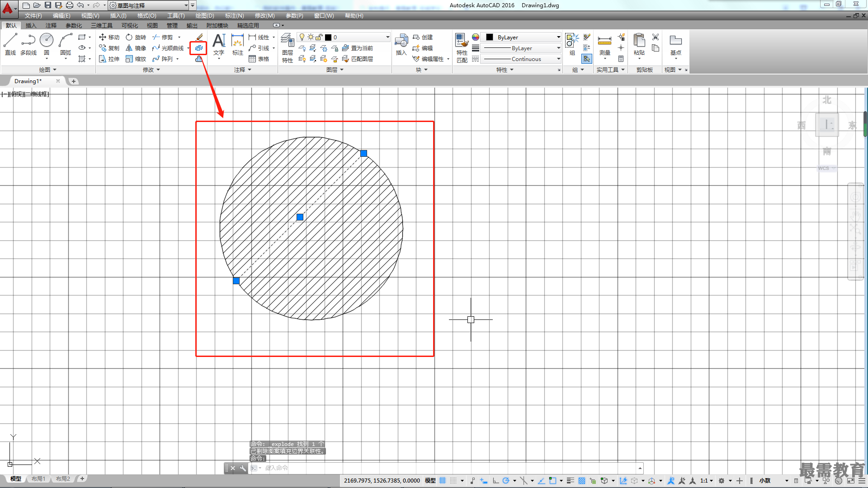868x488 pixels.
Task: Open the annotation scale 1:1 dropdown
Action: tap(707, 481)
